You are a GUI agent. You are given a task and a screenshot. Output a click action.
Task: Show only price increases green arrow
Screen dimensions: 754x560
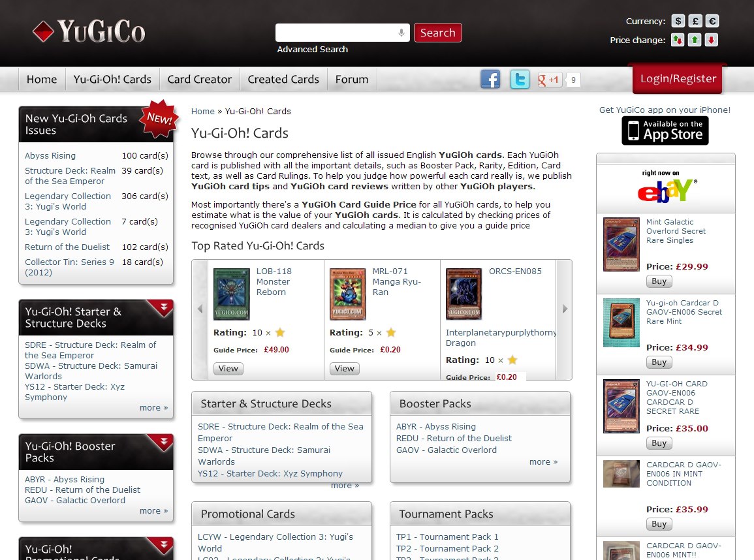pos(695,40)
